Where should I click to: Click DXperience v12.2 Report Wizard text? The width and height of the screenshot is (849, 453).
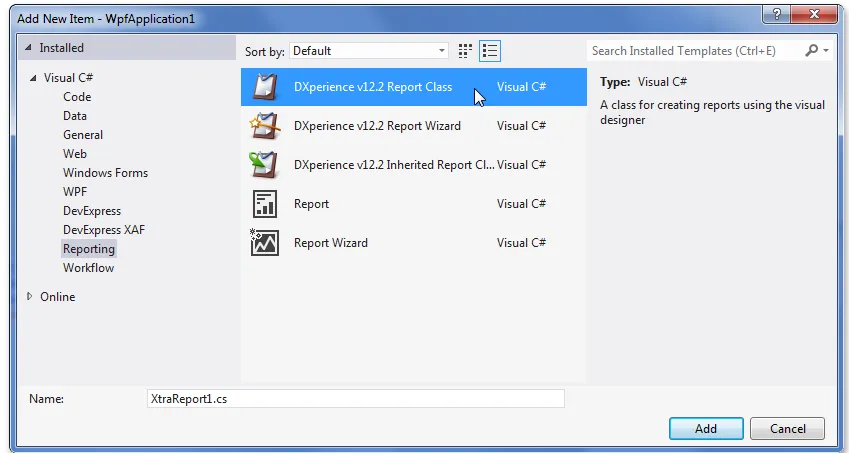click(377, 126)
